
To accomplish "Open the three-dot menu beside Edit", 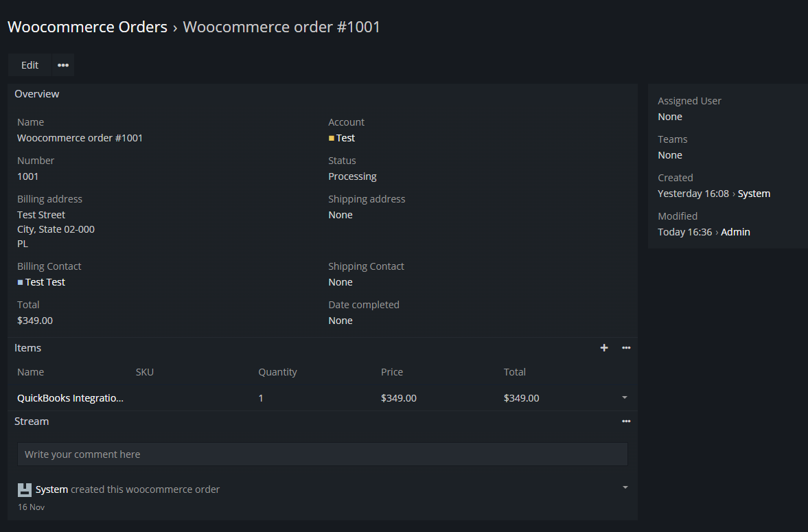I will (x=63, y=65).
